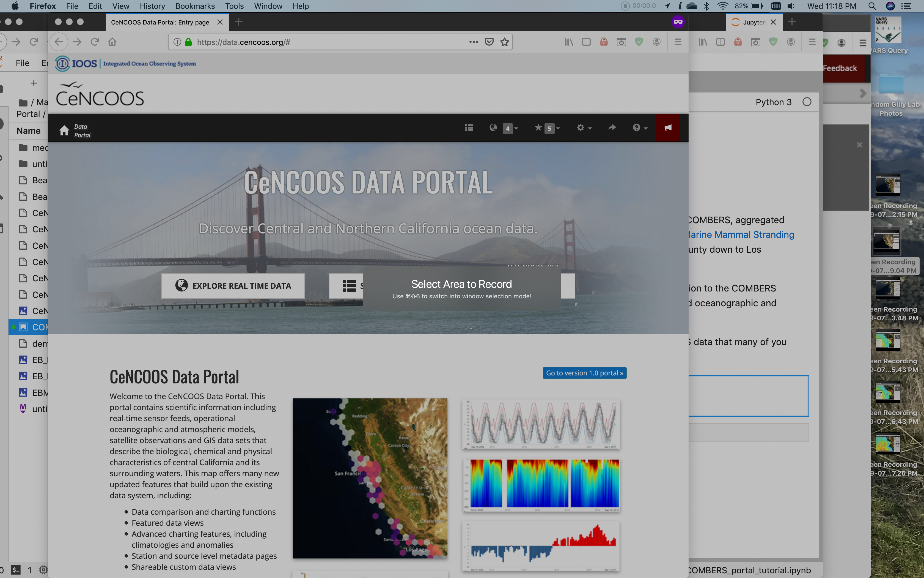Open a new tab next to CeNCOOS tab
Viewport: 924px width, 578px height.
(239, 22)
